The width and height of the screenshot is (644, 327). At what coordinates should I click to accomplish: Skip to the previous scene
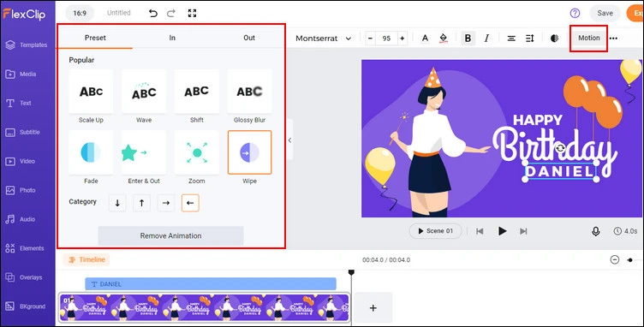click(480, 231)
